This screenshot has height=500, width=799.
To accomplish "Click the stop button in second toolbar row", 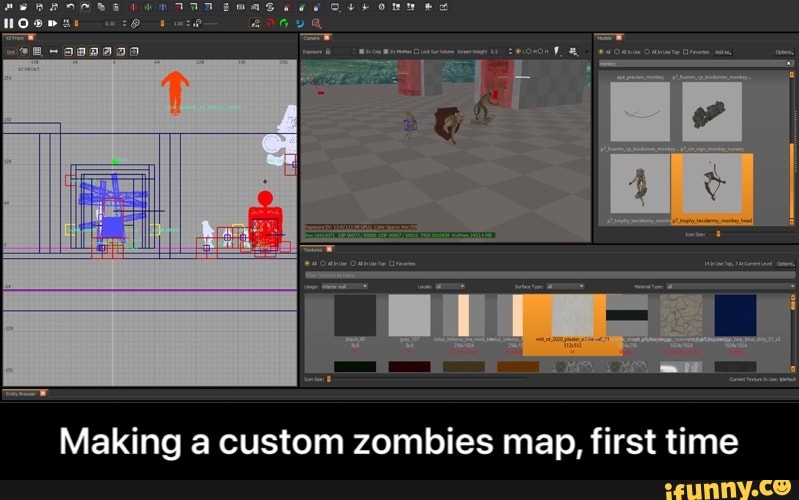I will tap(23, 23).
